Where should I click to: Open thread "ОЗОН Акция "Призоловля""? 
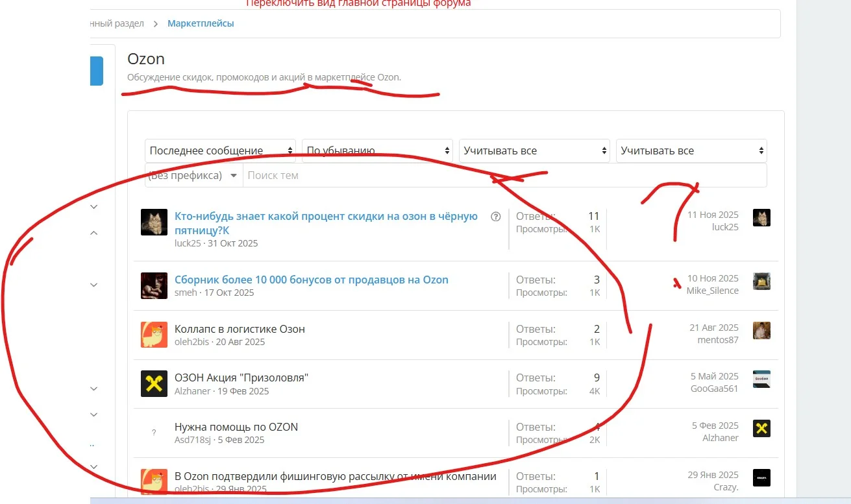click(241, 378)
